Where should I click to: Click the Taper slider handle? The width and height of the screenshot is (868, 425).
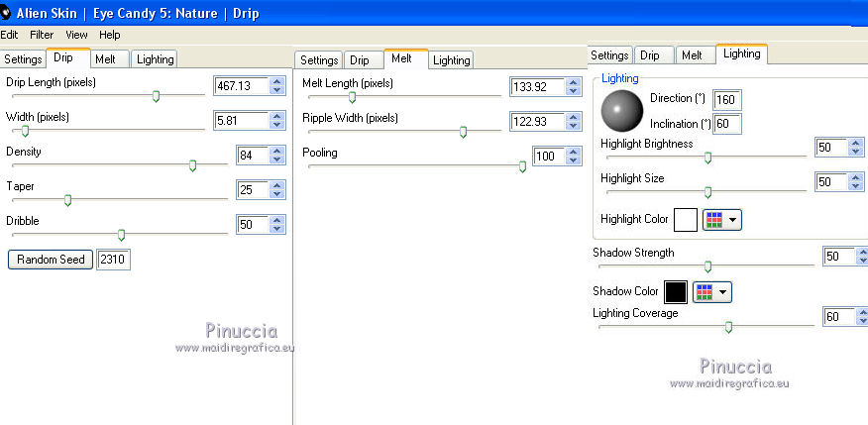(67, 200)
